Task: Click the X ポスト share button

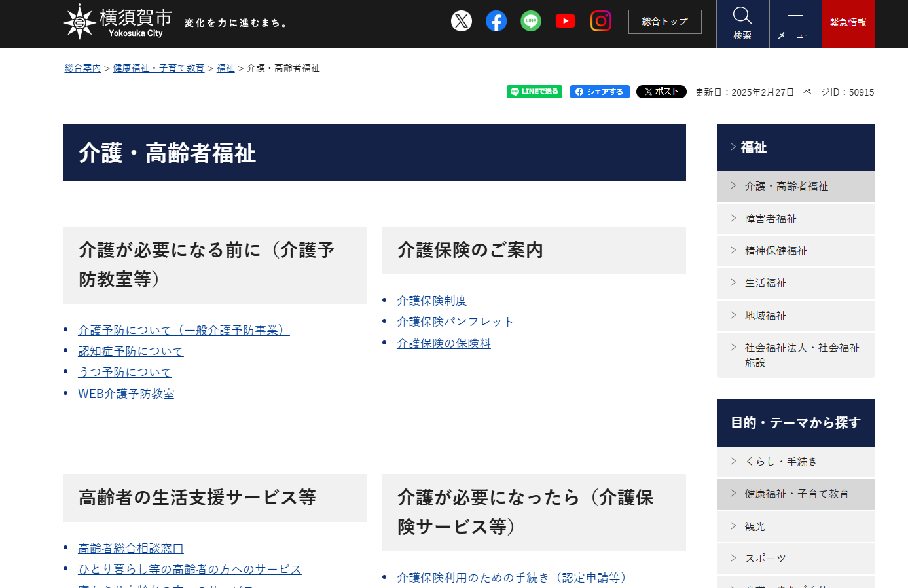Action: [661, 92]
